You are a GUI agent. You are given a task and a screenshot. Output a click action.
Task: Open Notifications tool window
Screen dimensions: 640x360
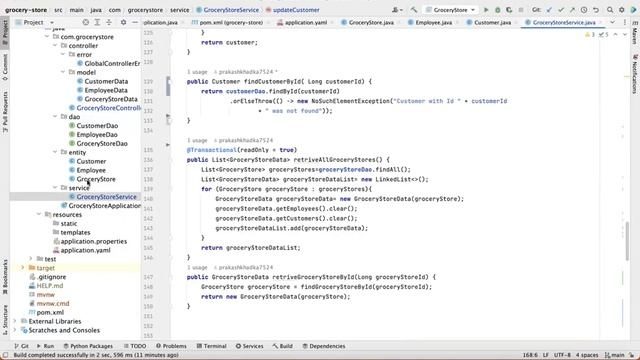point(635,74)
